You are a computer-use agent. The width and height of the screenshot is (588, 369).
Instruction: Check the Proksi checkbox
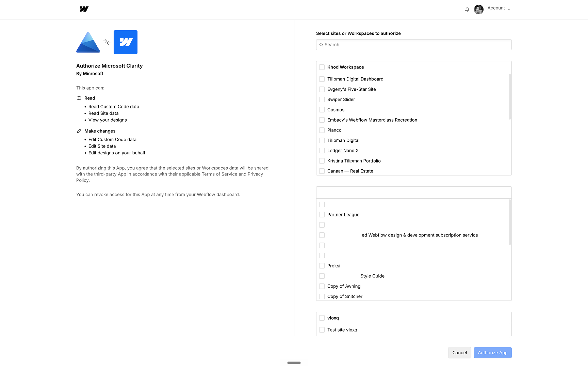322,266
